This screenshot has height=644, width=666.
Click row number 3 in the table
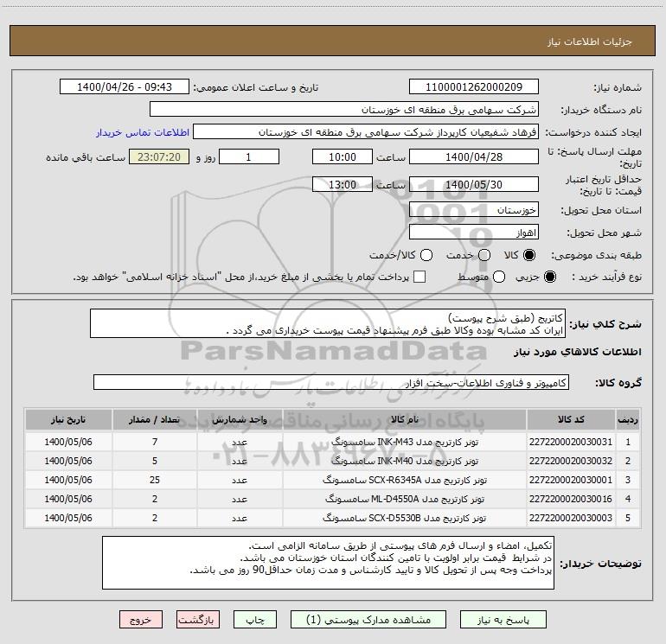click(x=628, y=480)
